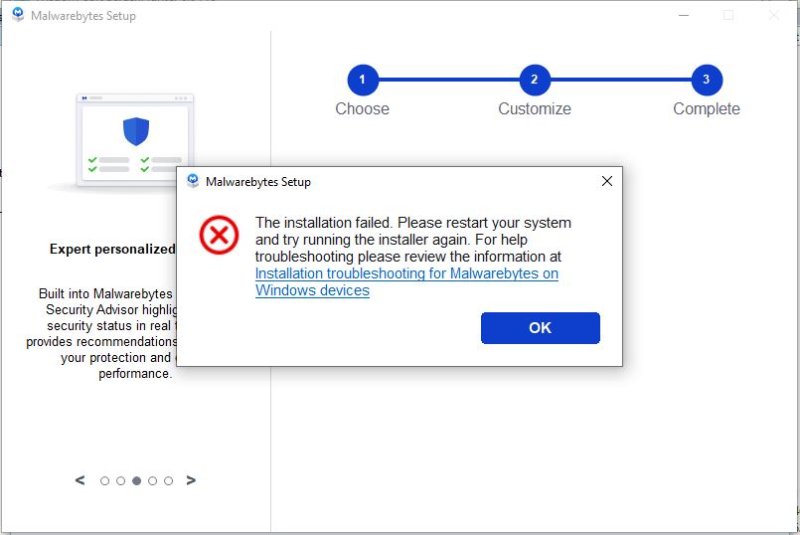Image resolution: width=800 pixels, height=535 pixels.
Task: Click OK to dismiss the error dialog
Action: (540, 328)
